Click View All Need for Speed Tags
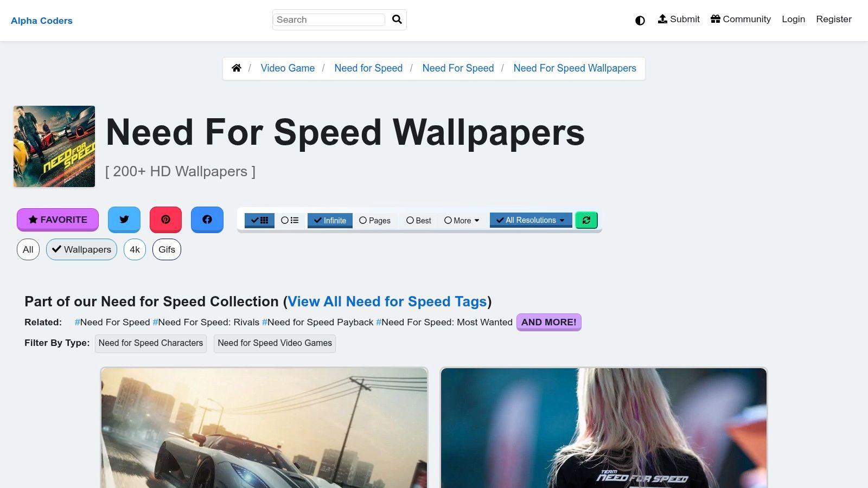 387,301
